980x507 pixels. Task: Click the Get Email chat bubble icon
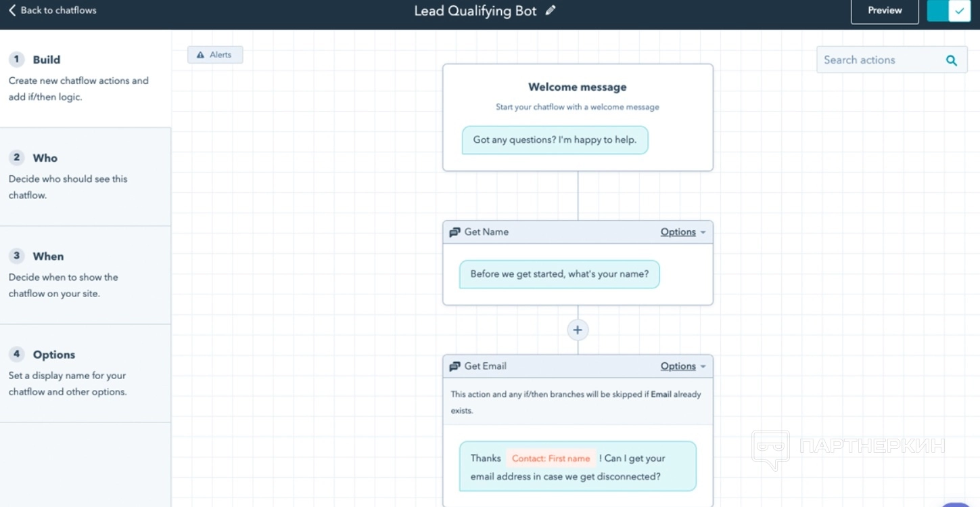coord(455,366)
